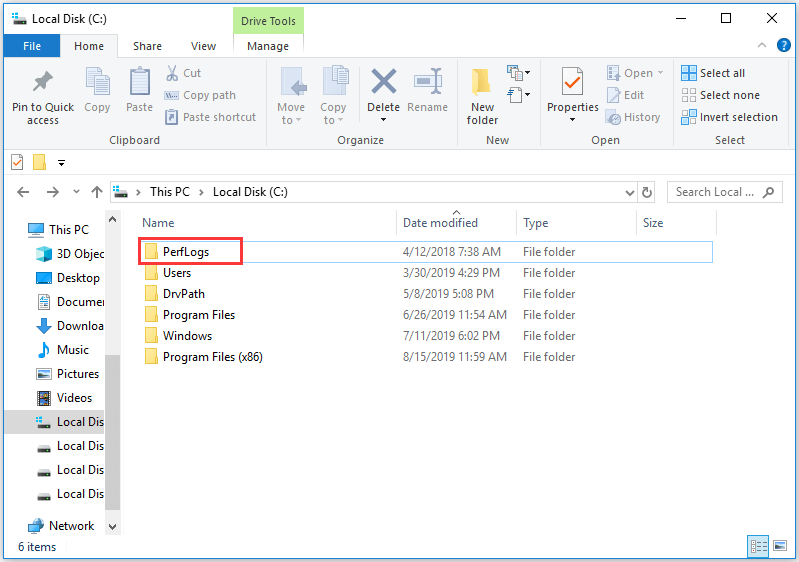The width and height of the screenshot is (799, 562).
Task: Switch to the Share tab
Action: pyautogui.click(x=147, y=46)
